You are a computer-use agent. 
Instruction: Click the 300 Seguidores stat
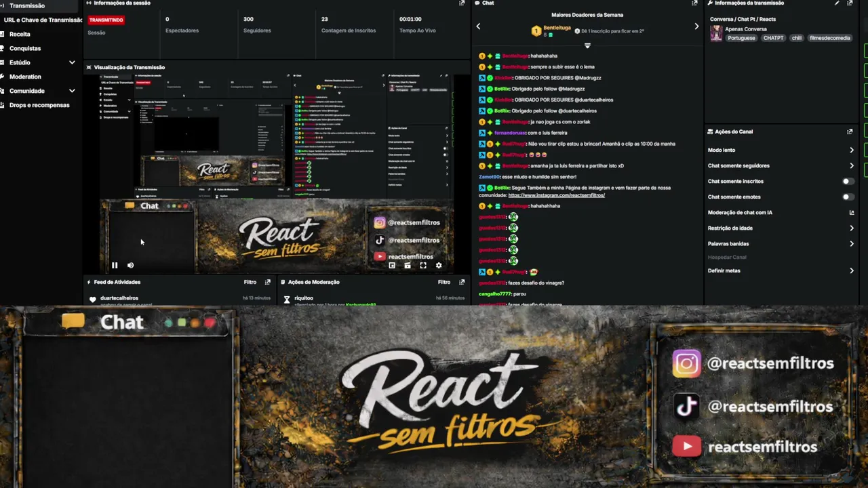click(x=257, y=24)
